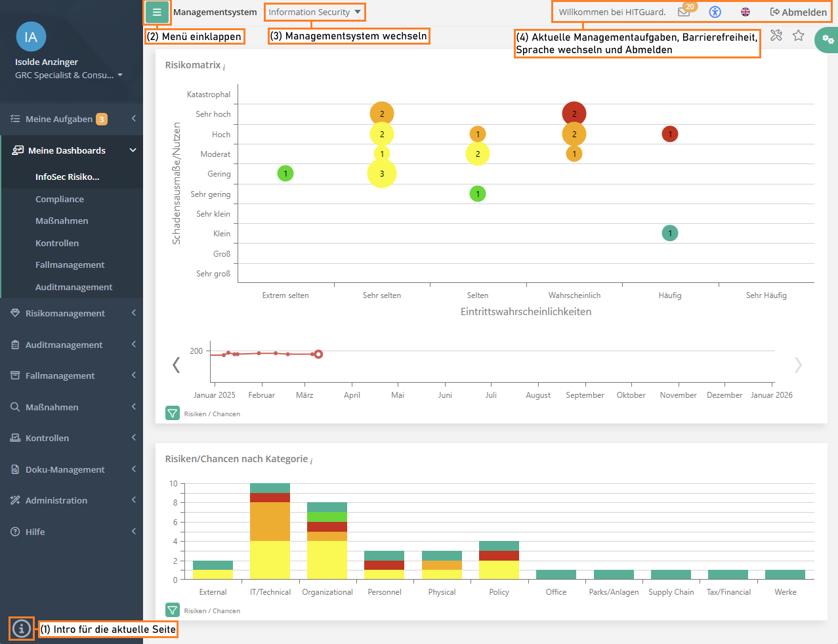Open the Maßnahmen dashboard entry

[x=62, y=221]
